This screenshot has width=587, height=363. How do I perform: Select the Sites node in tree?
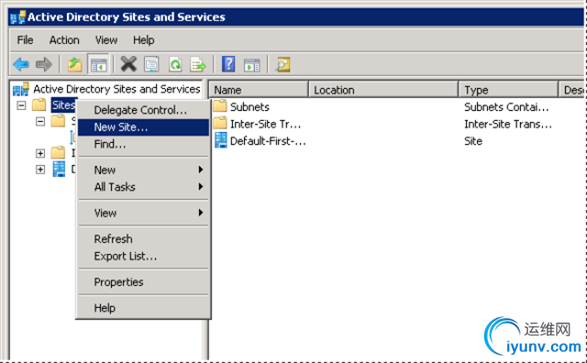click(x=64, y=105)
